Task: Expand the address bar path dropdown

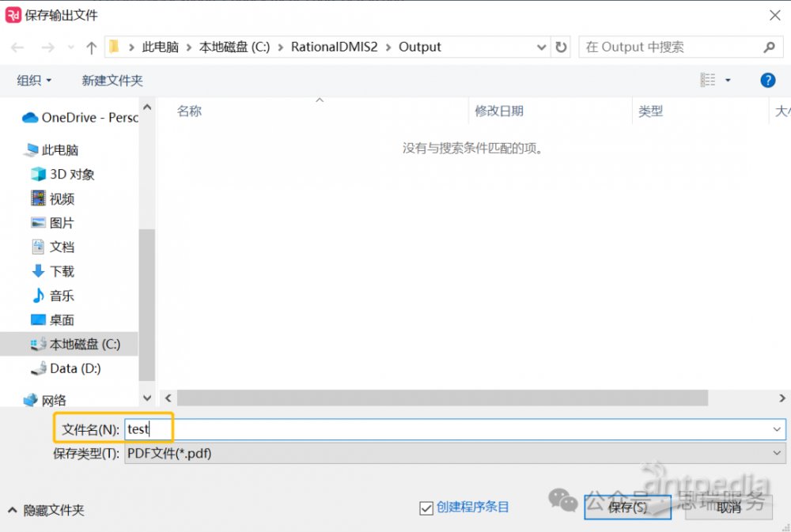Action: (541, 47)
